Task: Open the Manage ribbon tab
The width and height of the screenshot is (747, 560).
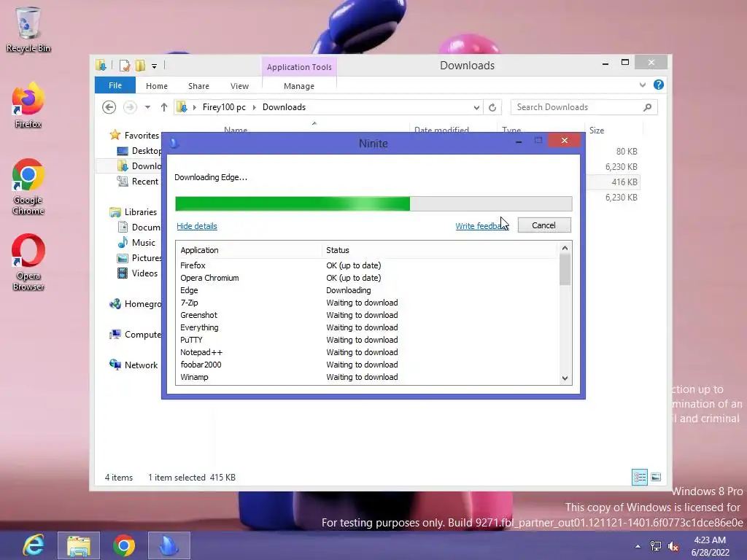Action: tap(299, 86)
